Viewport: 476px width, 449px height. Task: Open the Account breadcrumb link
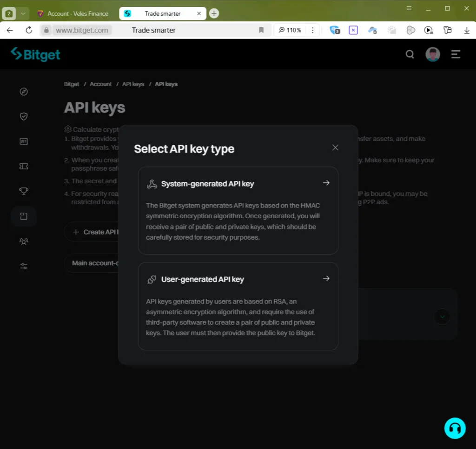100,84
